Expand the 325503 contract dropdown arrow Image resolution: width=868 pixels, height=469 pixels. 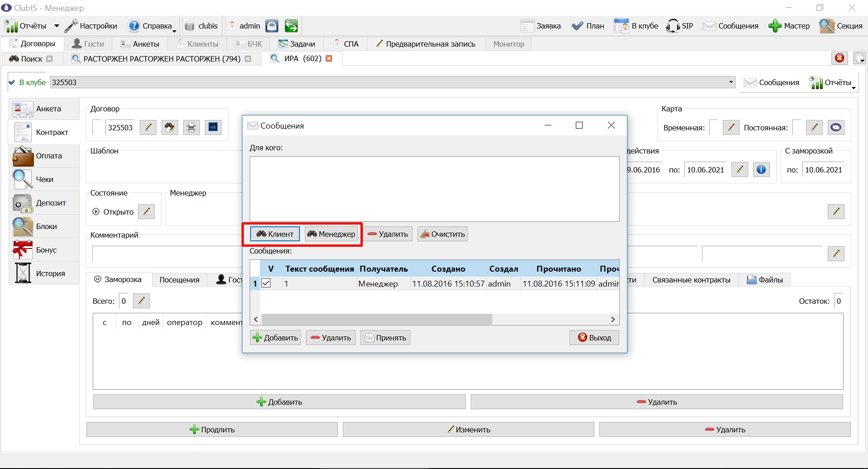(731, 82)
